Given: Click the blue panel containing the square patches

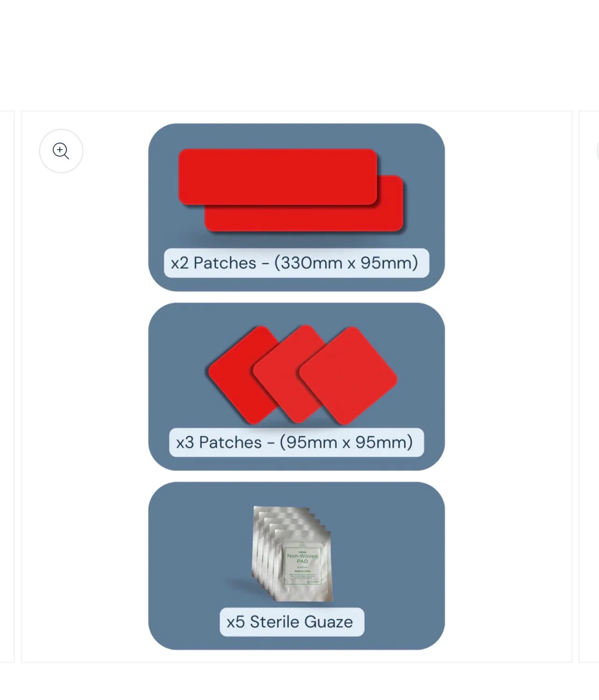Looking at the screenshot, I should 296,386.
